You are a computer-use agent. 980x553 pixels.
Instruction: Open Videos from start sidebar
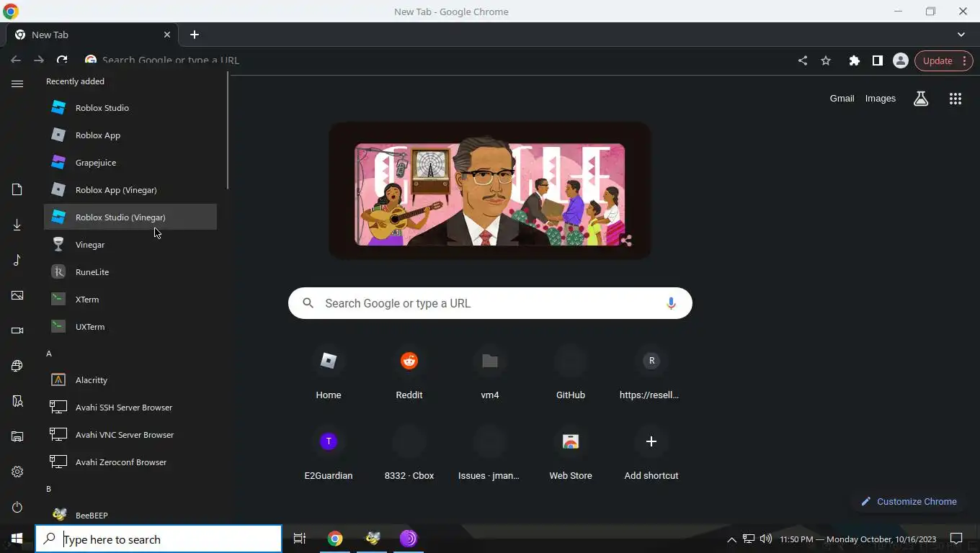[17, 331]
